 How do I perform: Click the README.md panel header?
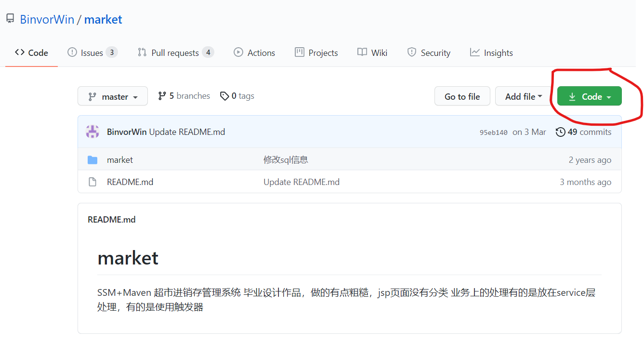pyautogui.click(x=112, y=220)
